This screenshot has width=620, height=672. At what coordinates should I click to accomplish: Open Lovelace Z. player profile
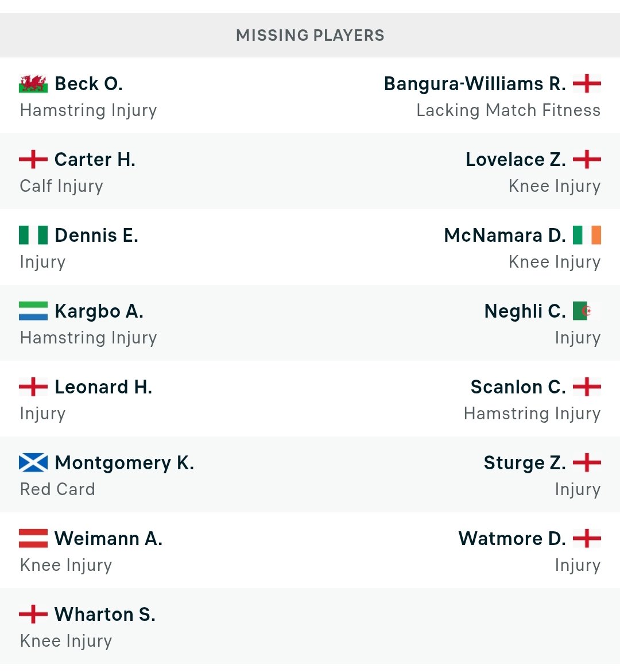(516, 160)
